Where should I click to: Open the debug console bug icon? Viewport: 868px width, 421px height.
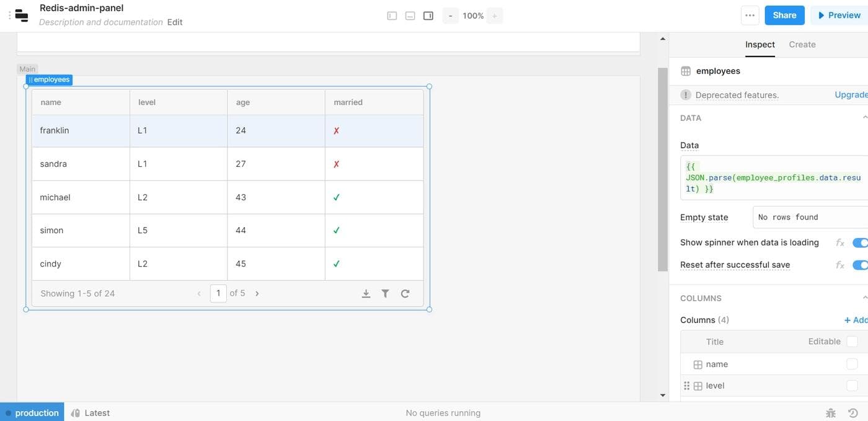coord(831,413)
